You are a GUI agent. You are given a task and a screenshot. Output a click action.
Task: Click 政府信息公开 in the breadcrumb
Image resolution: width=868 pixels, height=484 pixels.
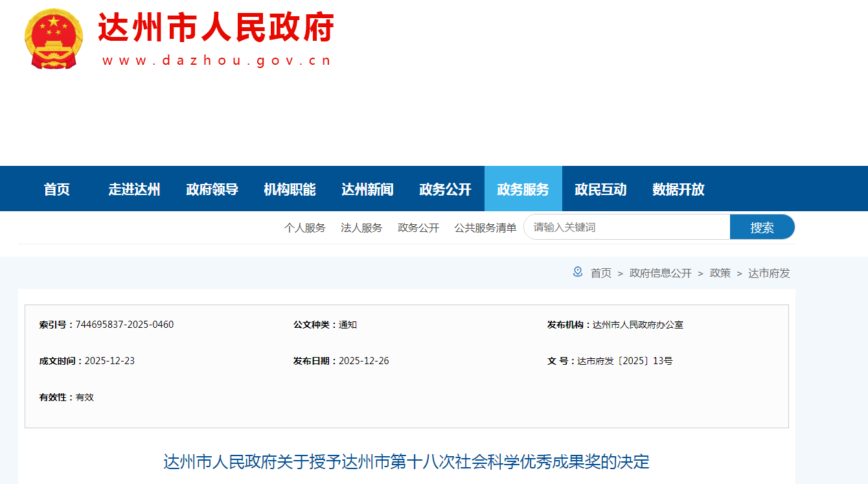pyautogui.click(x=660, y=273)
